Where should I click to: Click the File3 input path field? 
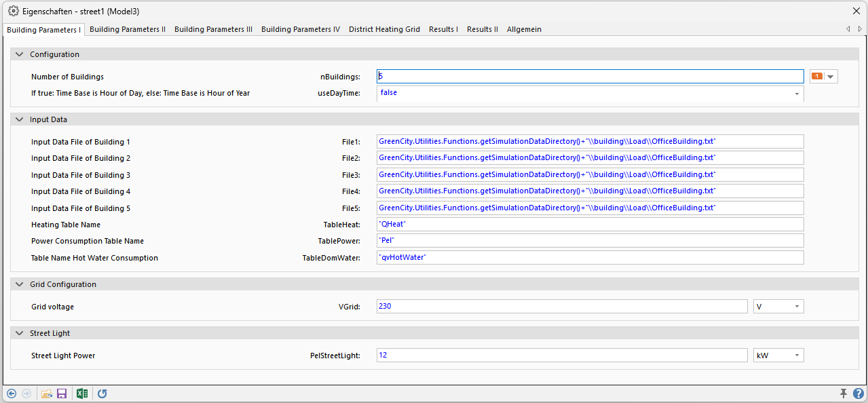click(x=590, y=174)
